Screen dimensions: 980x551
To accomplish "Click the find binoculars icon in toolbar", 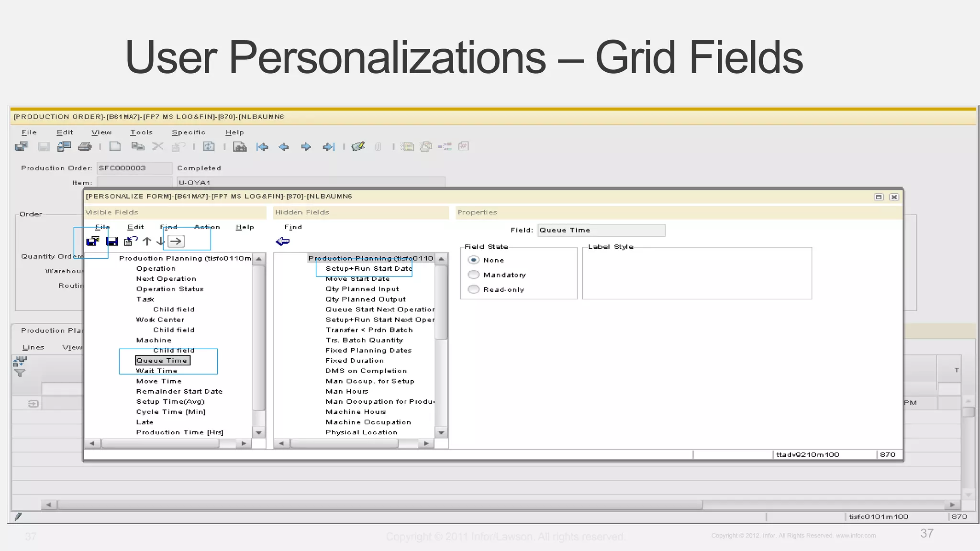I will click(x=240, y=147).
